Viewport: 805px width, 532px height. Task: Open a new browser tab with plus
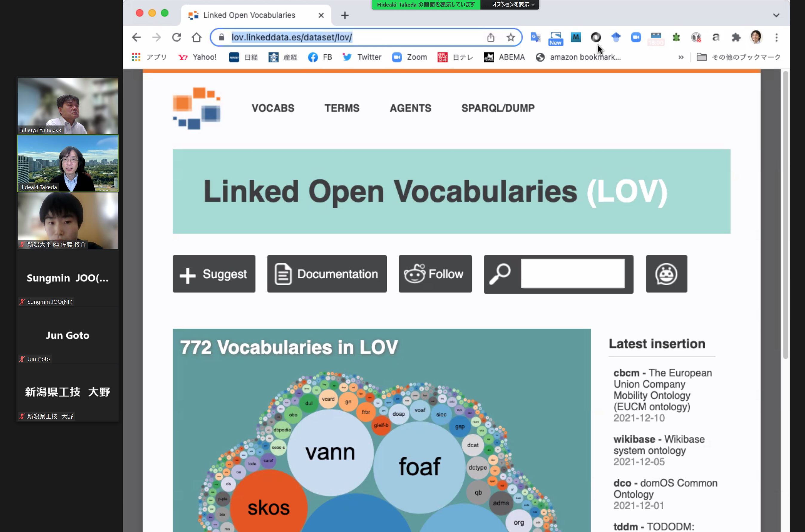coord(345,15)
